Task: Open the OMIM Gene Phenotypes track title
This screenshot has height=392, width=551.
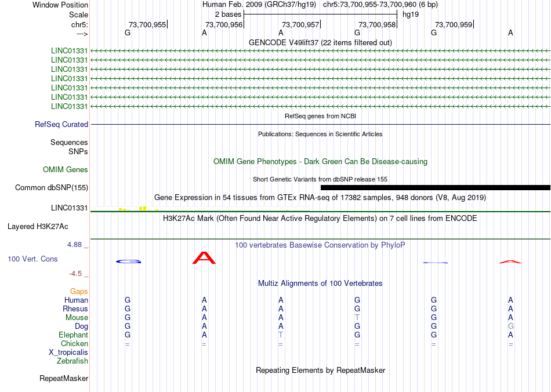Action: [320, 162]
